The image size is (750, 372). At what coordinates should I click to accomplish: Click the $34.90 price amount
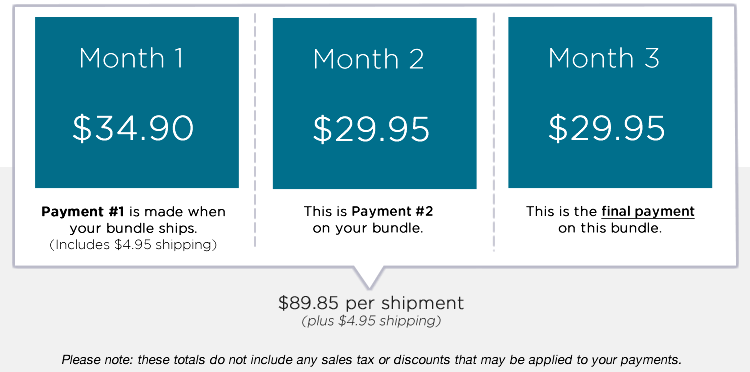coord(133,128)
